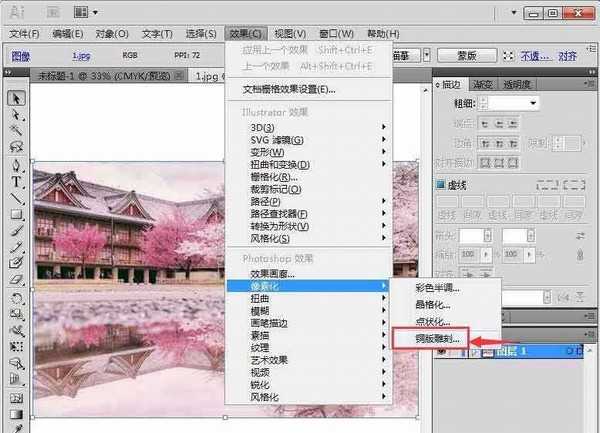This screenshot has width=600, height=433.
Task: Select the Selection arrow tool
Action: tap(16, 98)
